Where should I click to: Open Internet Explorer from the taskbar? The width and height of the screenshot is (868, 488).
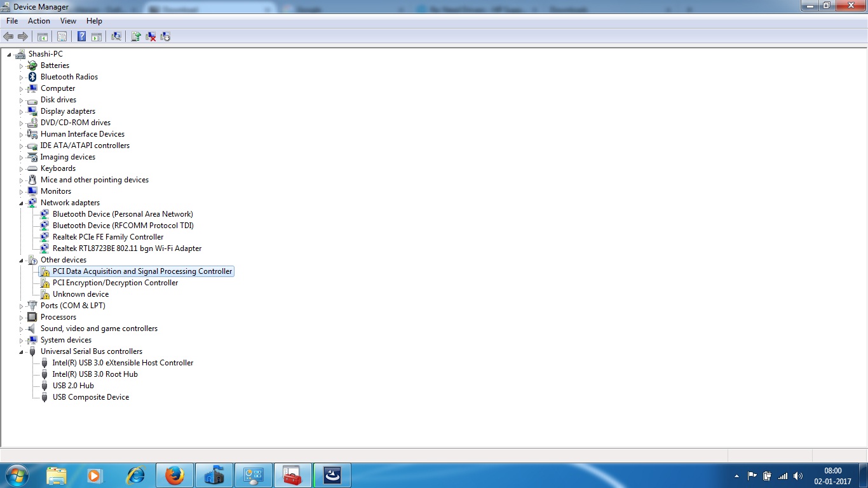[135, 475]
